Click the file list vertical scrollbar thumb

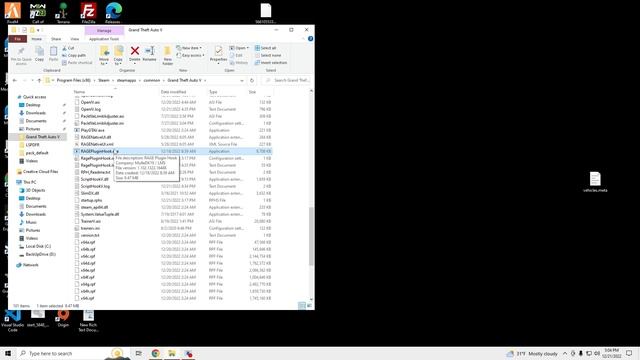click(x=311, y=236)
